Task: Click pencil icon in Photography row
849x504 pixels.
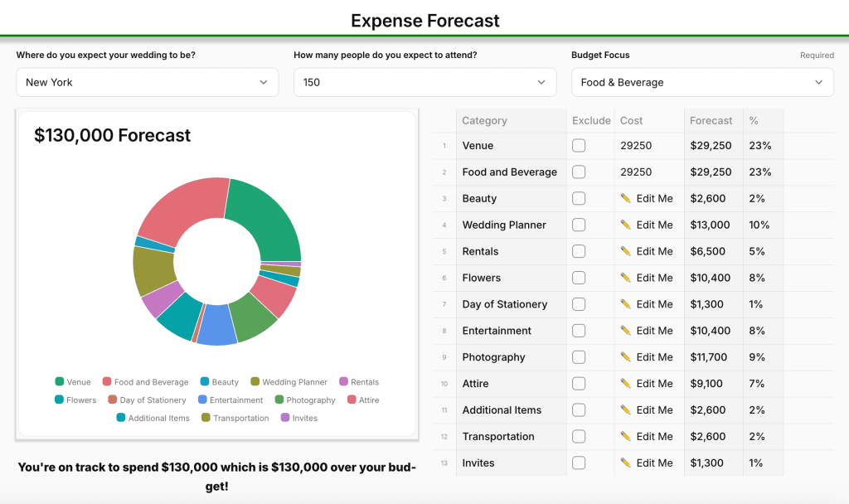Action: (x=625, y=357)
